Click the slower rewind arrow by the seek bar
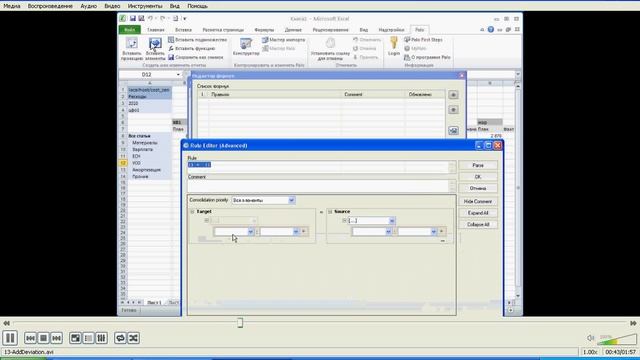The image size is (640, 360). coord(6,323)
